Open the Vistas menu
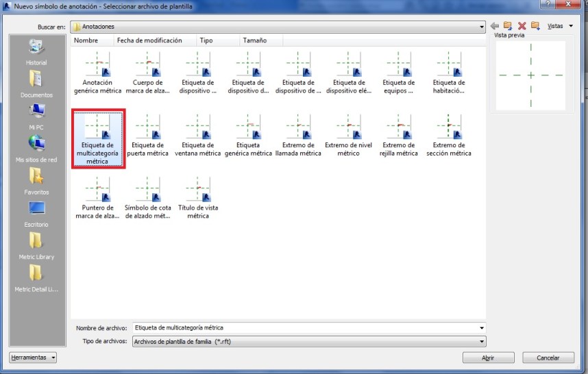Screen dimensions: 588x374 (559, 26)
